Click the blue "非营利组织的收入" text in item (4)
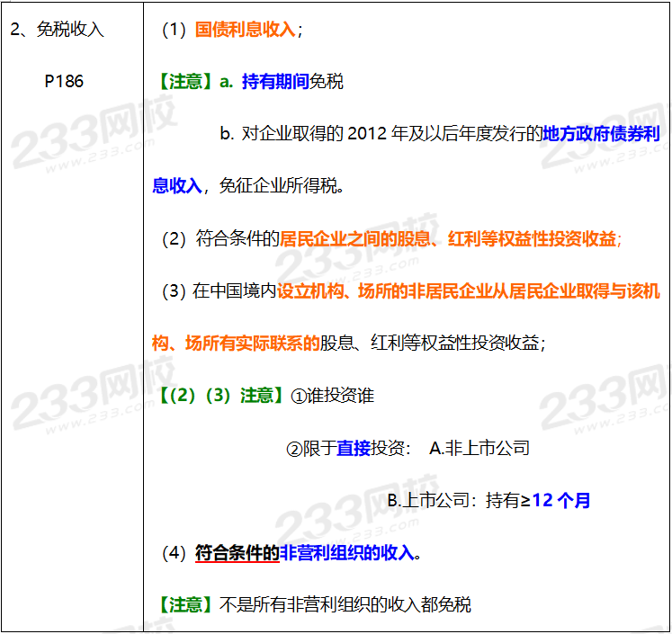Viewport: 672px width, 634px height. coord(347,553)
